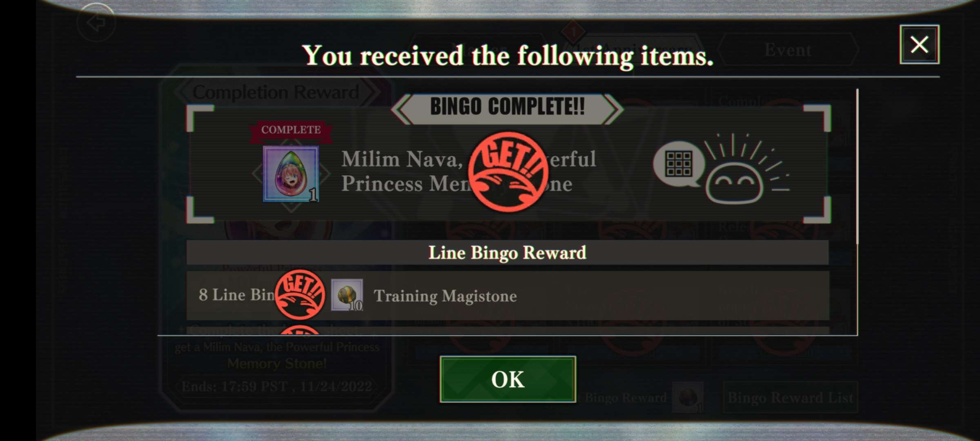
Task: Click the Completion Reward header behind dialog
Action: click(x=276, y=91)
